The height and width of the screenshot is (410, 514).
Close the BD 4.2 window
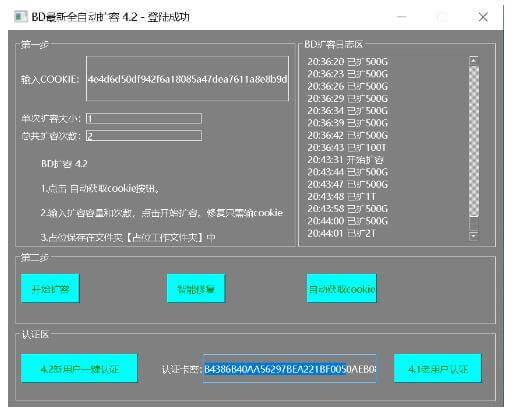tap(483, 17)
